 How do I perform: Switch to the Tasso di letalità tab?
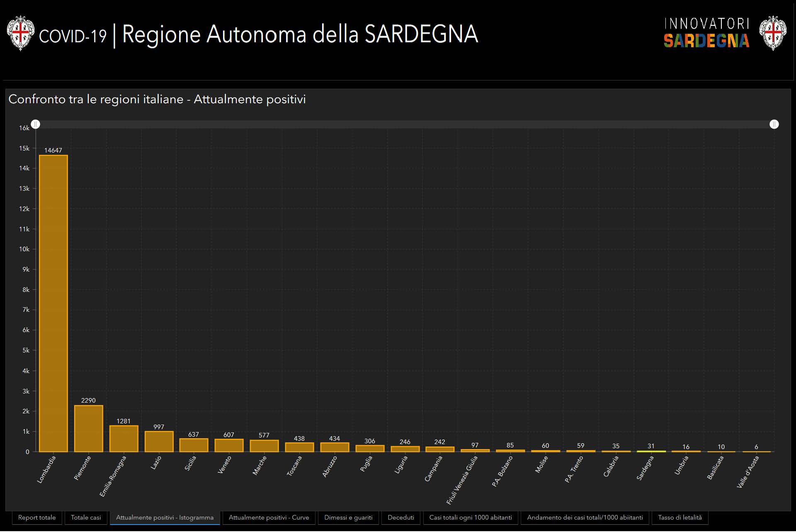pos(680,518)
